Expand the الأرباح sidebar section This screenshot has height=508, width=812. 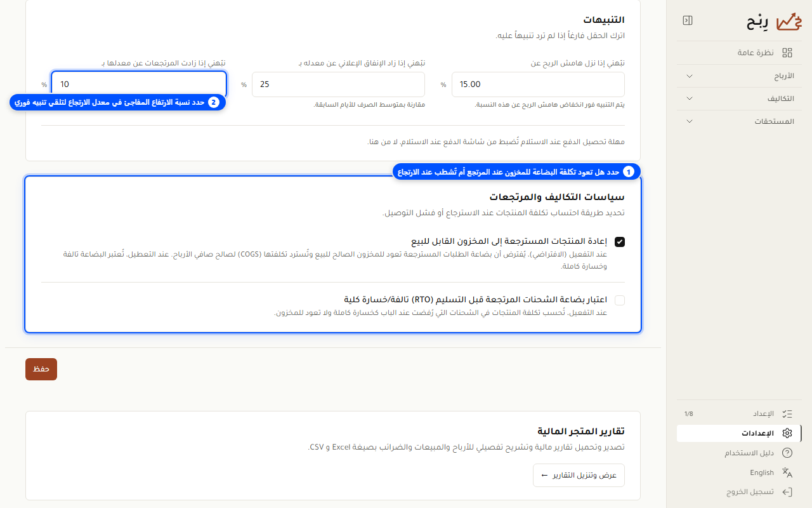(x=740, y=76)
